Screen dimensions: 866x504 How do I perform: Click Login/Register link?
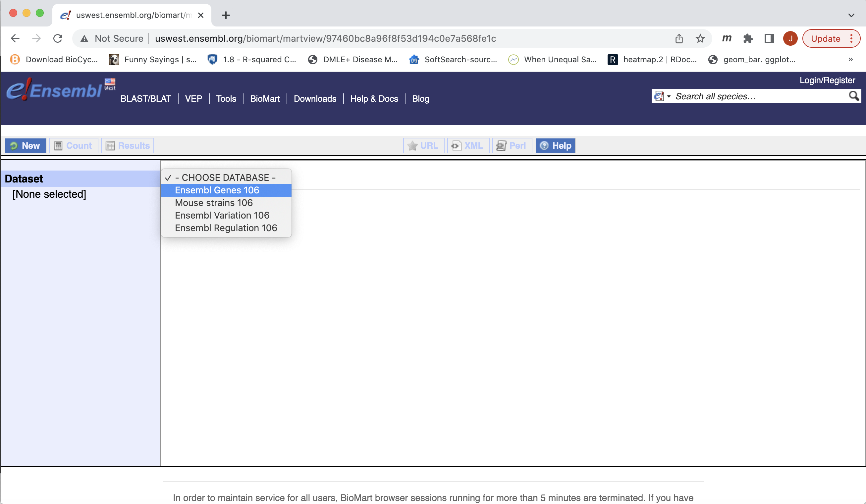tap(827, 80)
